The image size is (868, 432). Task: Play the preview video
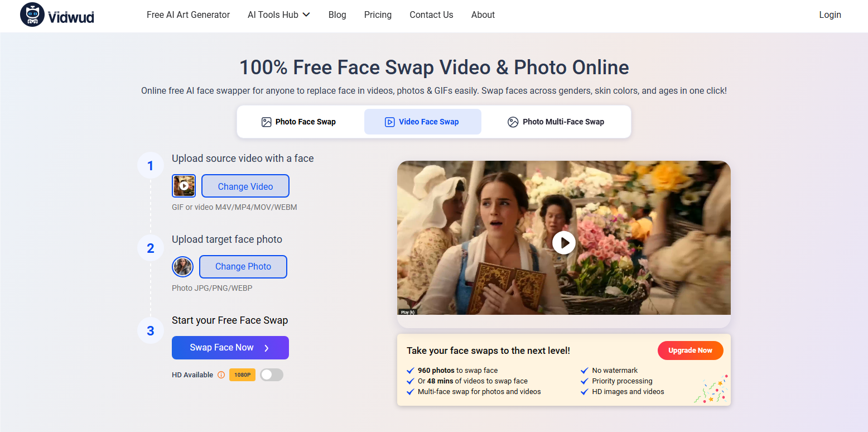pos(564,243)
